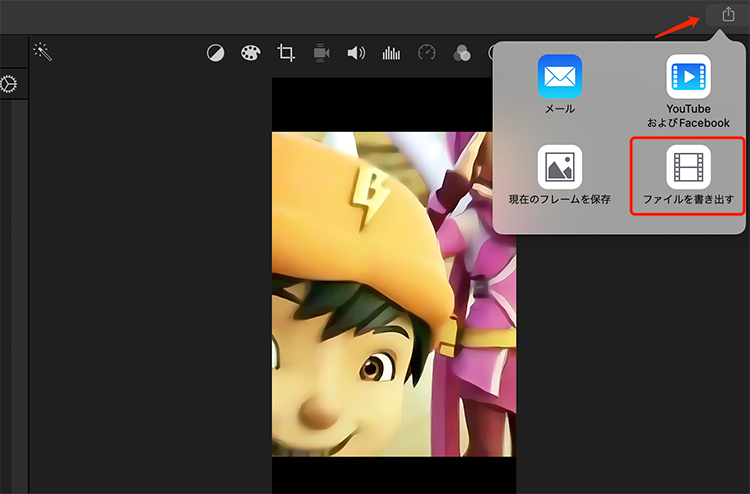Open the color correction palette
This screenshot has width=750, height=494.
click(251, 53)
